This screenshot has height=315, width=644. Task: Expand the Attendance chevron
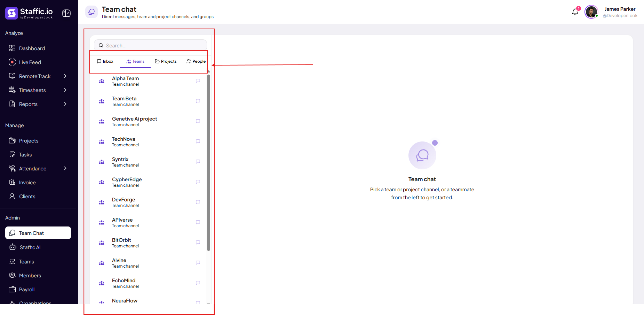[65, 168]
